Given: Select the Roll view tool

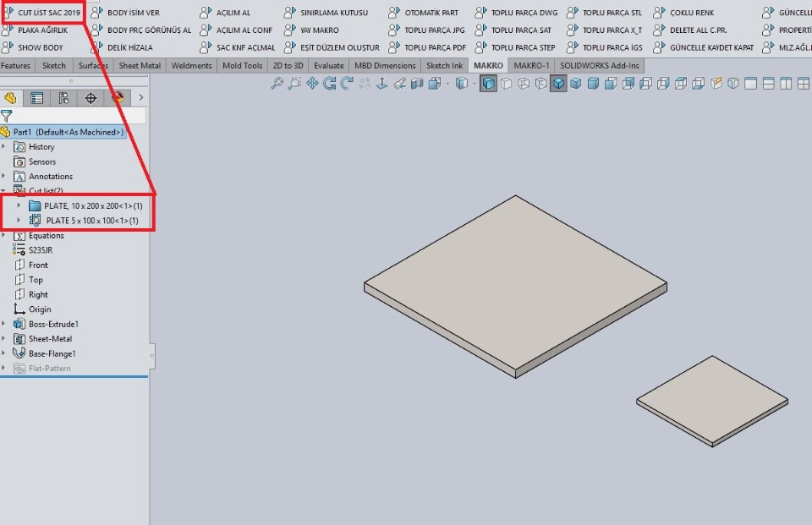Looking at the screenshot, I should coord(347,84).
